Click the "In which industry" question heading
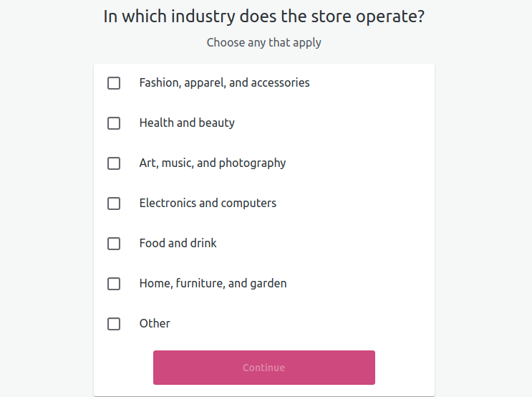 click(263, 16)
